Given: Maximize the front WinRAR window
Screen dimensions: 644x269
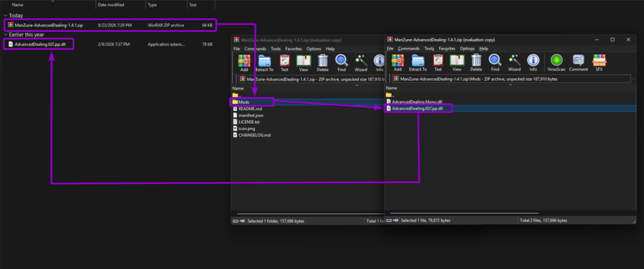Looking at the screenshot, I should (x=613, y=40).
